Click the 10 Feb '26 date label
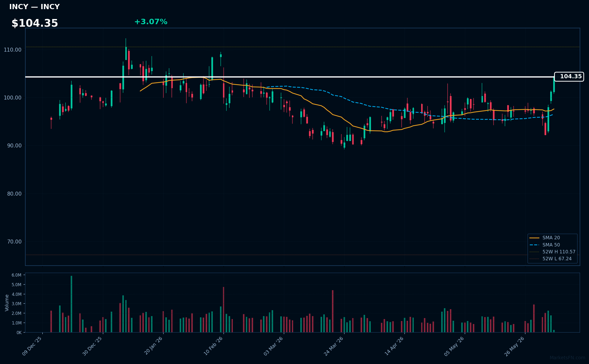This screenshot has height=364, width=589. [x=213, y=346]
